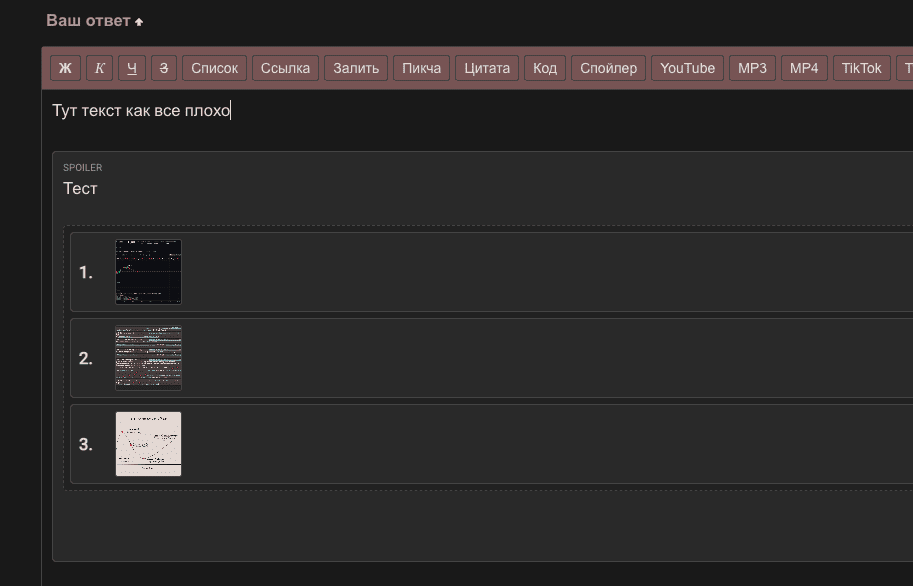Screen dimensions: 913x586
Task: Upload a file with Залить button
Action: tap(356, 68)
